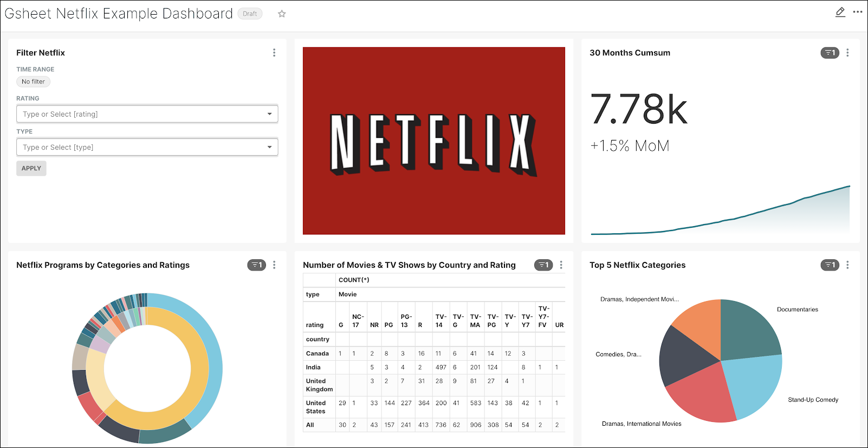Screen dimensions: 868x448
Task: Click the 7.78k big number value
Action: (639, 109)
